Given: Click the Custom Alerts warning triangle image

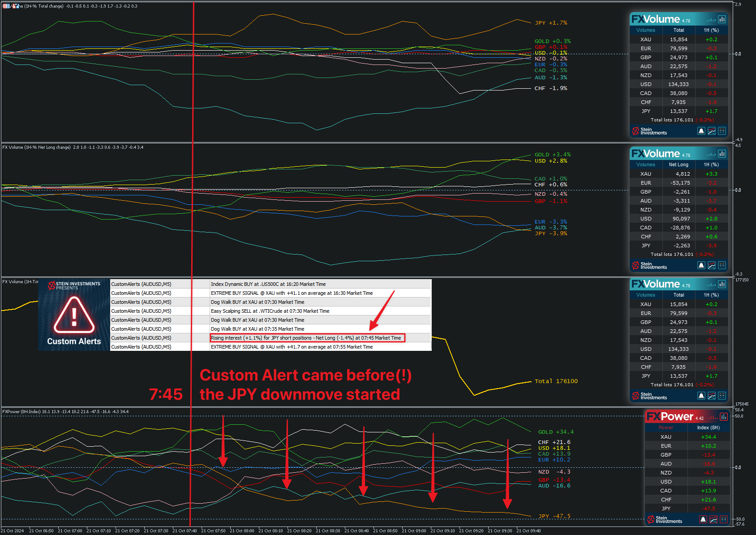Looking at the screenshot, I should click(x=74, y=315).
